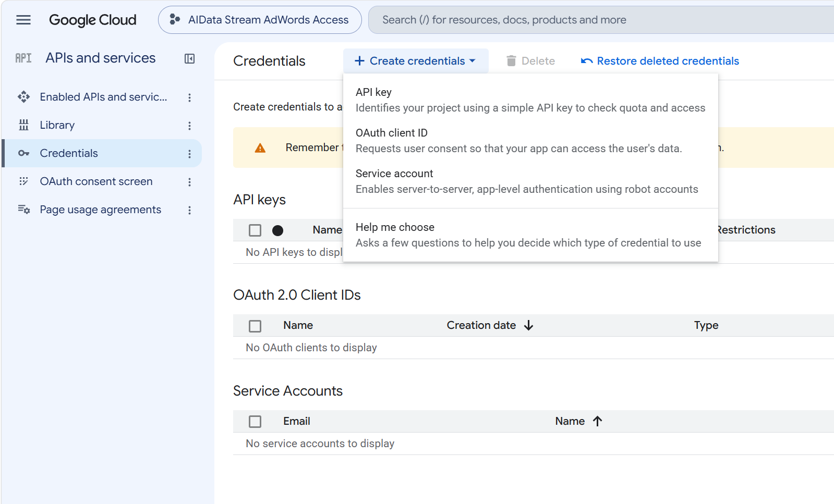
Task: Open Page usage agreements
Action: [101, 210]
